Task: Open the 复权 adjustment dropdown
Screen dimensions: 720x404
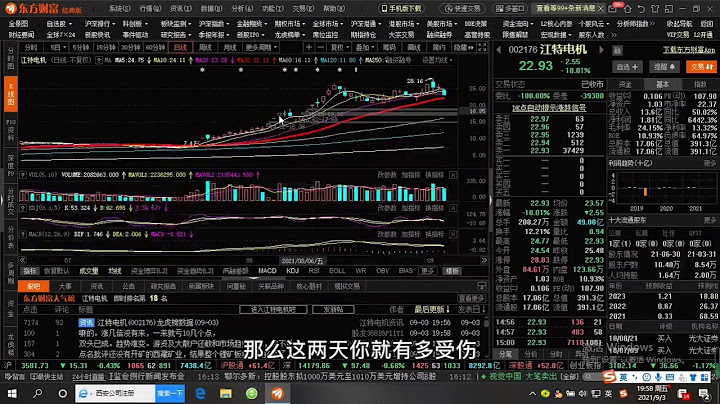Action: [x=339, y=47]
